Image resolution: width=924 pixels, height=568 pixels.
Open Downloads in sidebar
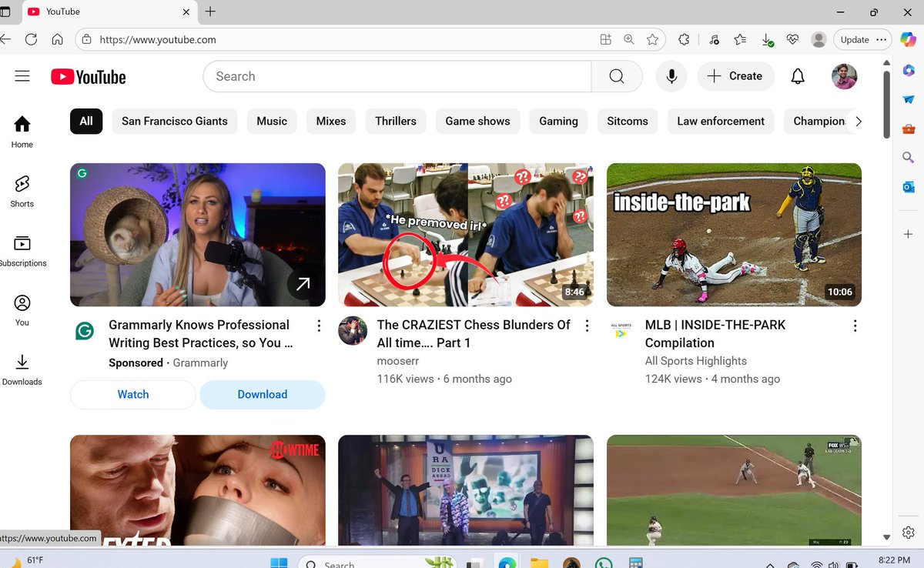(x=22, y=369)
